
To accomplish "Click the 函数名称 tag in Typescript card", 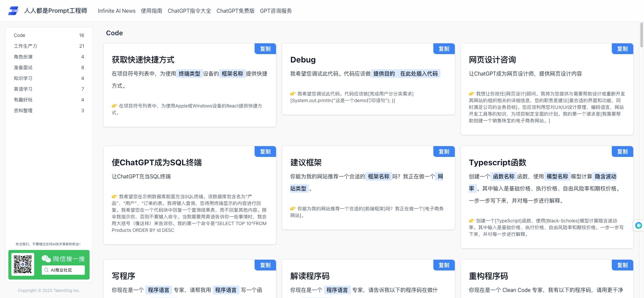I will click(x=504, y=176).
